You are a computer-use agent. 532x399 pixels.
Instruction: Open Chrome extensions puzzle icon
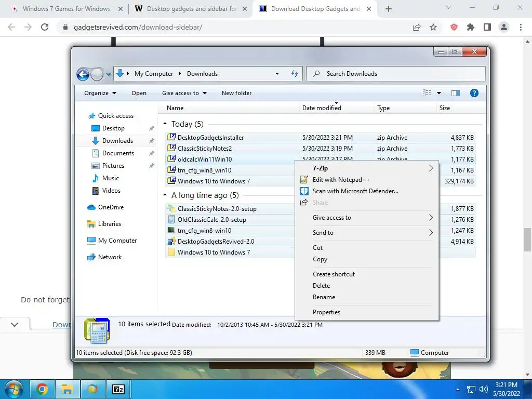coord(471,27)
